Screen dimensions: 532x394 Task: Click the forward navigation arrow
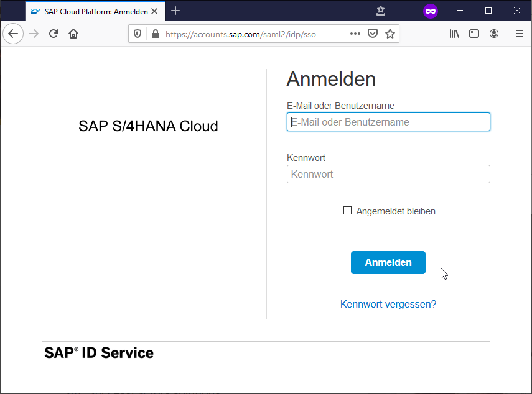point(34,34)
